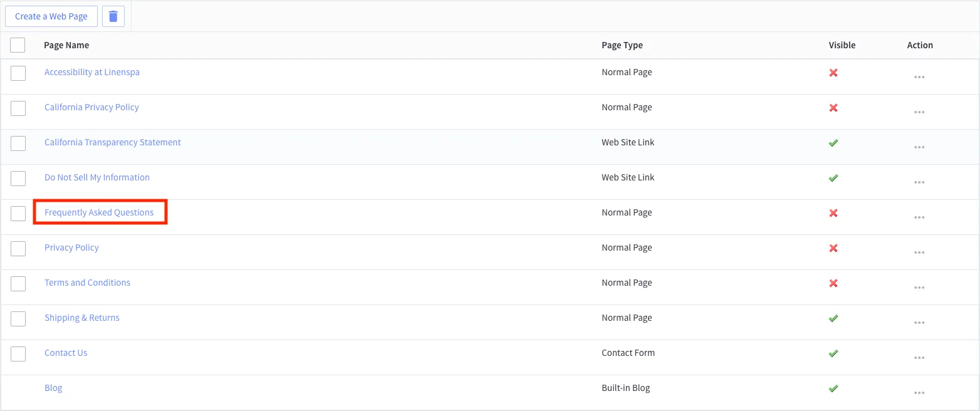The width and height of the screenshot is (980, 411).
Task: Toggle the select-all checkbox in the header
Action: coord(18,44)
